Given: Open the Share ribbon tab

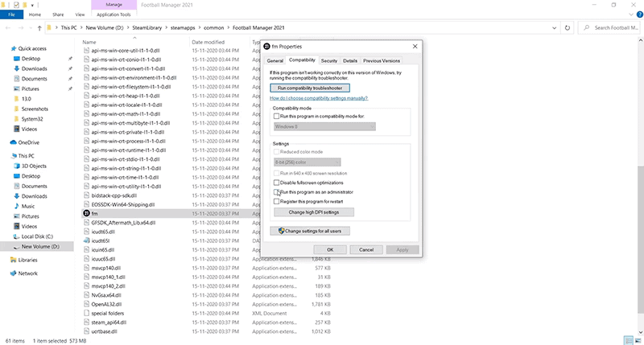Looking at the screenshot, I should click(58, 14).
